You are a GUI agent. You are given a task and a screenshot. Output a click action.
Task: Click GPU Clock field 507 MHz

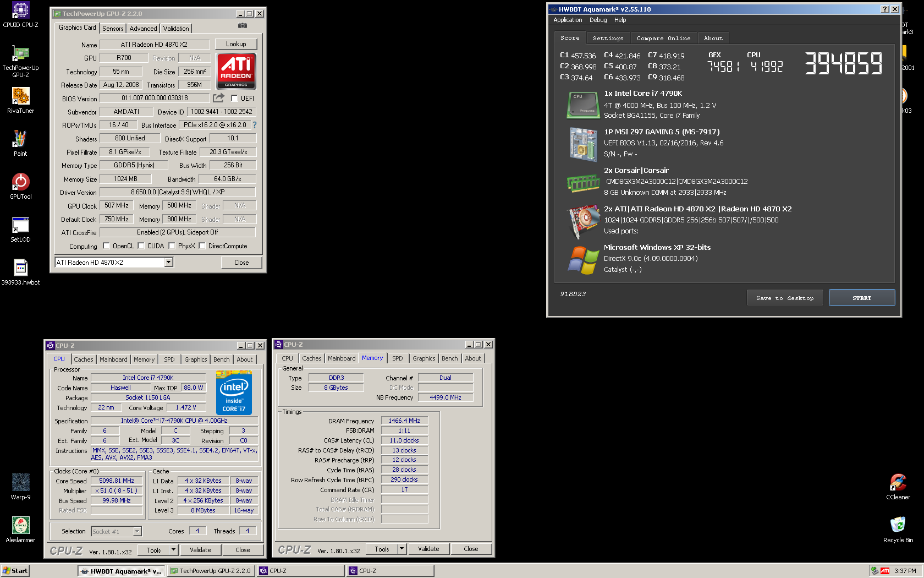pos(117,205)
